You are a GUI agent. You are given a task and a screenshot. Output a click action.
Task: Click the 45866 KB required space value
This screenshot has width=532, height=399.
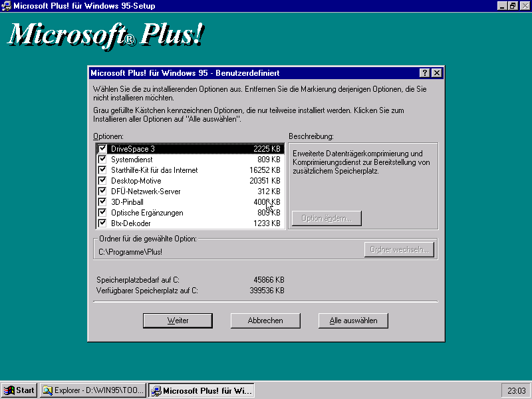[269, 280]
